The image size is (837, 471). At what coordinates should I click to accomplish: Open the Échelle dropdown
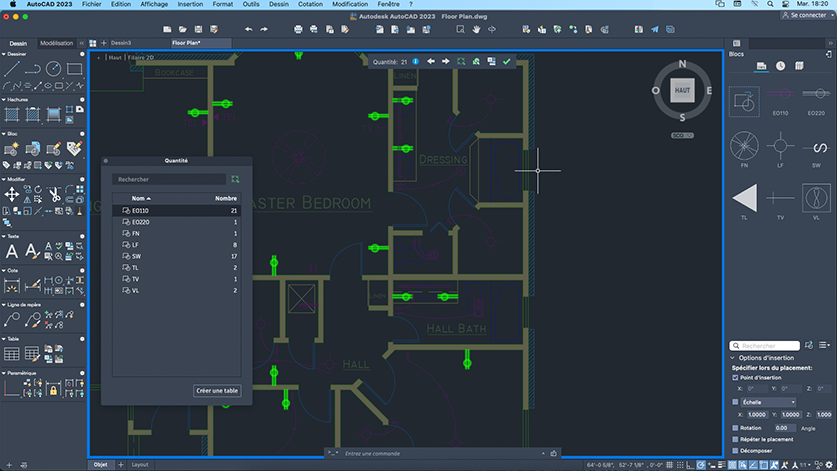[769, 402]
